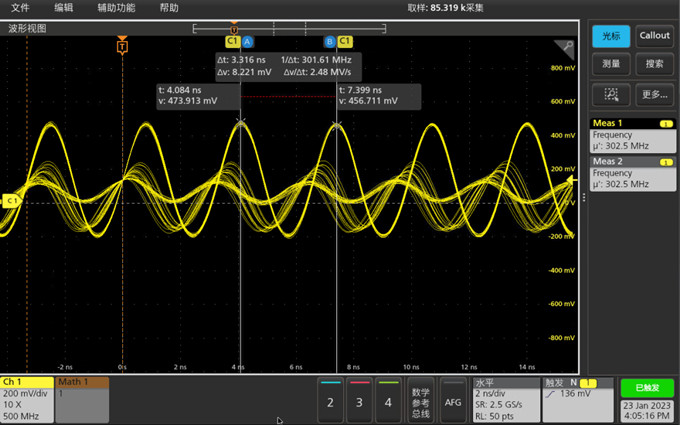Open the AFG function generator button
Viewport: 680px width, 425px height.
click(453, 401)
